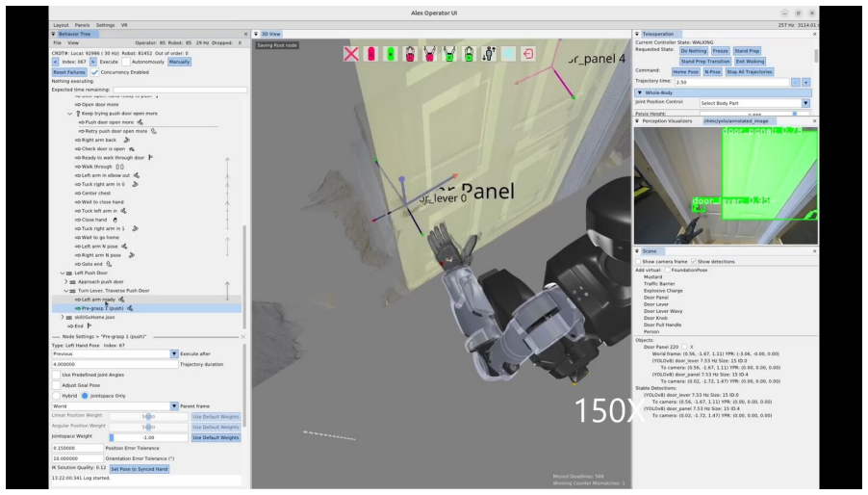
Task: Select the pink left foot icon
Action: [x=370, y=54]
